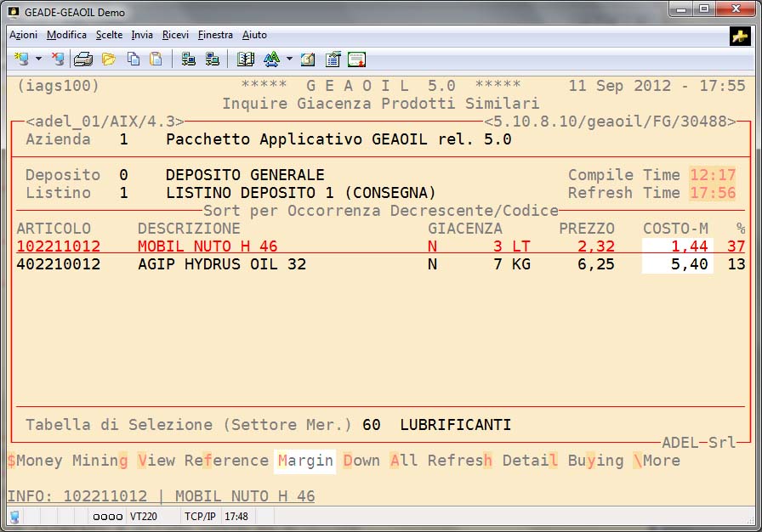The width and height of the screenshot is (762, 532).
Task: Expand the font size dropdown arrow
Action: tap(289, 59)
